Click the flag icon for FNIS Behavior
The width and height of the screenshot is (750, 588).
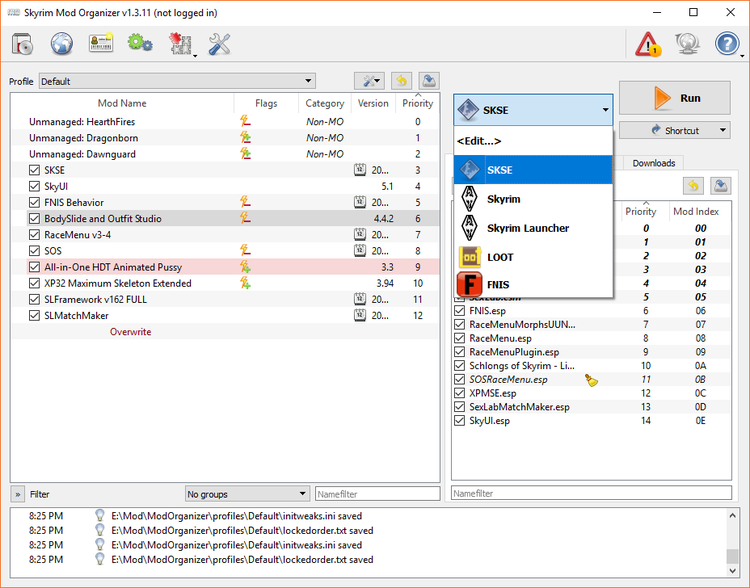[245, 202]
